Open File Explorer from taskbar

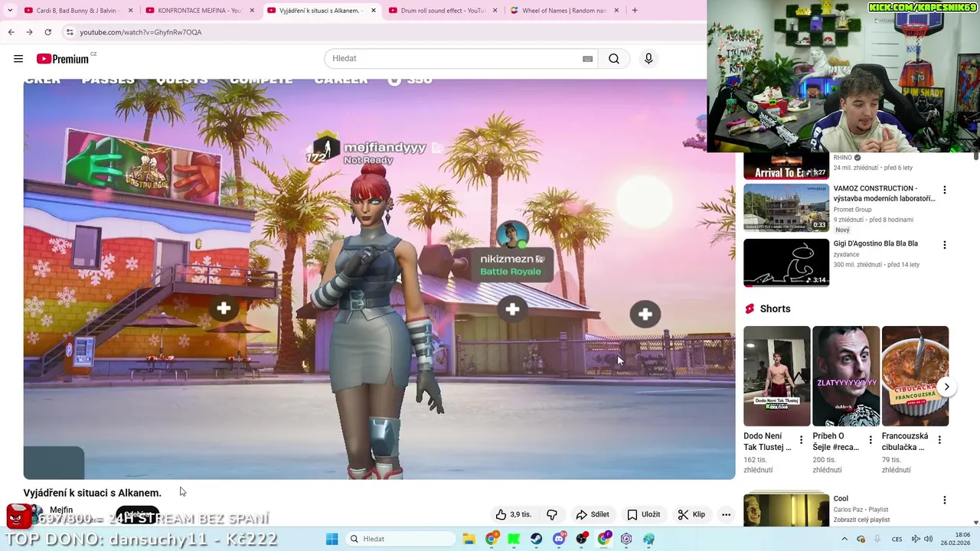(x=469, y=539)
